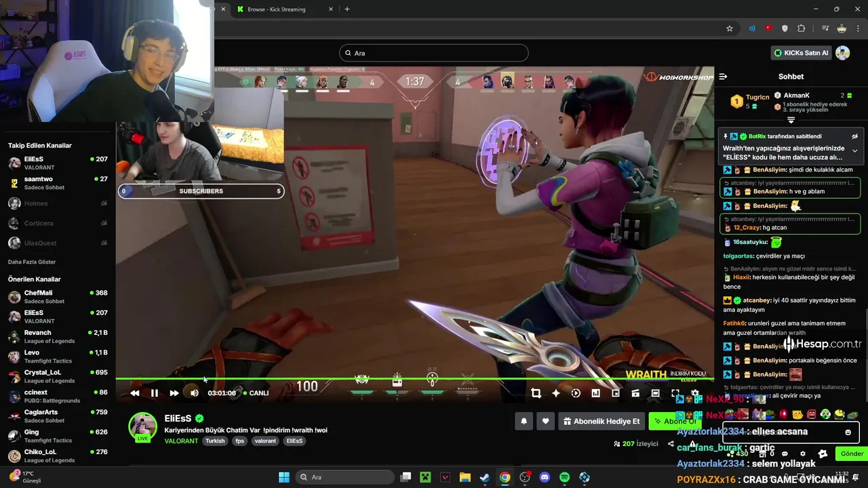Expand the chat leaderboard chevron
Viewport: 868px width, 488px height.
click(791, 120)
